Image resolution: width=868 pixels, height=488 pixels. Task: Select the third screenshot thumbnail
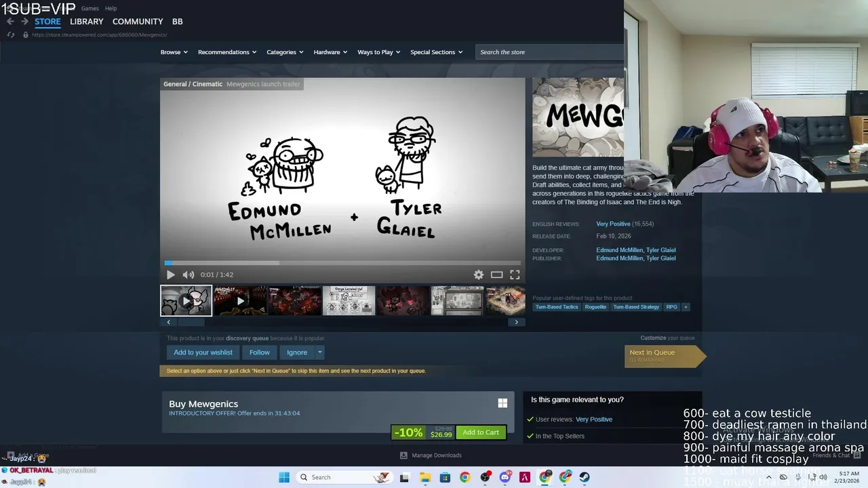click(x=294, y=301)
